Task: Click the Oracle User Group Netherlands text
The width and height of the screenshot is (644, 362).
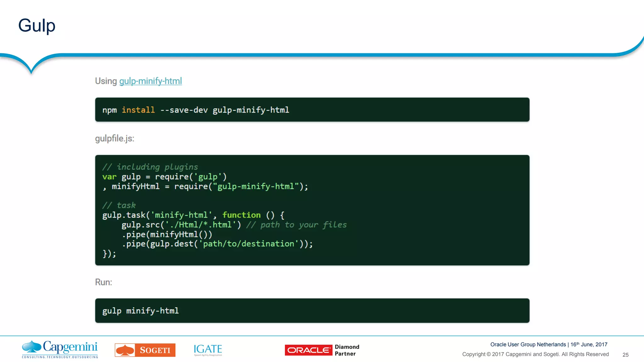Action: (x=528, y=344)
